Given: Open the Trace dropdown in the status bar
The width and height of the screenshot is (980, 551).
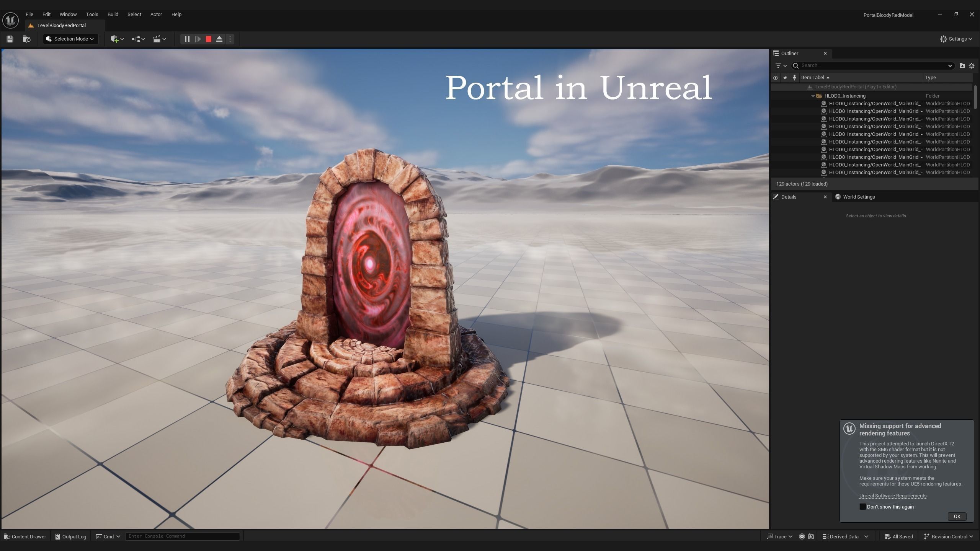Looking at the screenshot, I should (x=779, y=536).
